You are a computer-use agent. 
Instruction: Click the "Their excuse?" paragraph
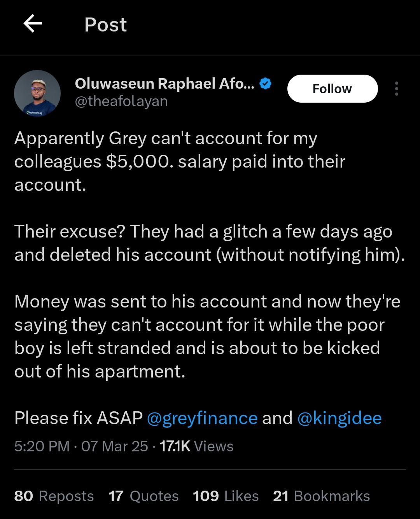click(209, 243)
